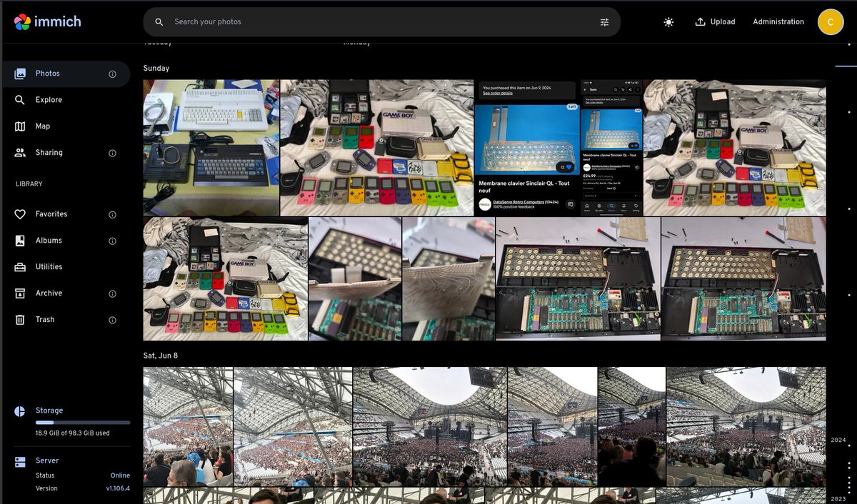Screen dimensions: 857x504
Task: Click info icon next to Albums
Action: (x=112, y=241)
